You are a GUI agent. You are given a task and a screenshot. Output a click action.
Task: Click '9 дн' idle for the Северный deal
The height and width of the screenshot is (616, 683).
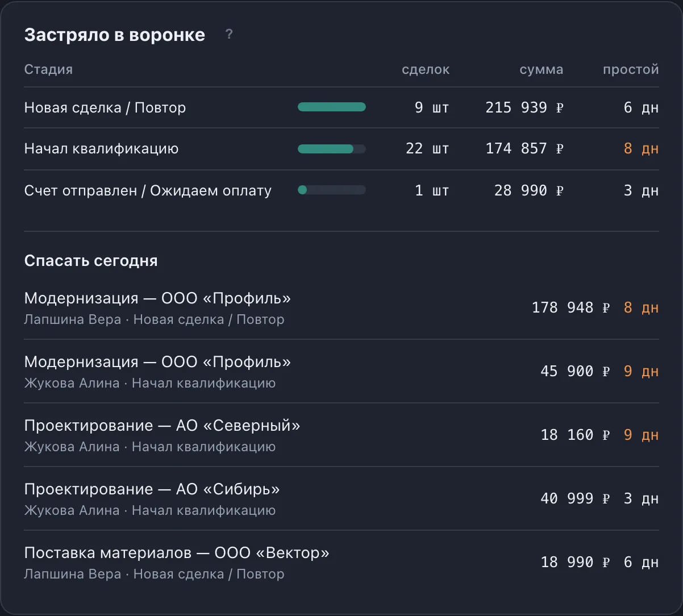click(x=641, y=435)
